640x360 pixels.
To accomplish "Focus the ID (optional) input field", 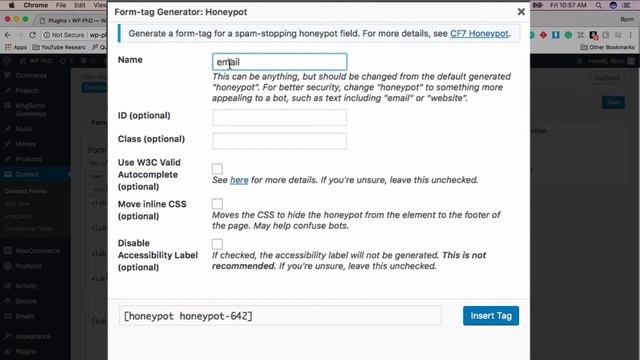I will (x=280, y=118).
